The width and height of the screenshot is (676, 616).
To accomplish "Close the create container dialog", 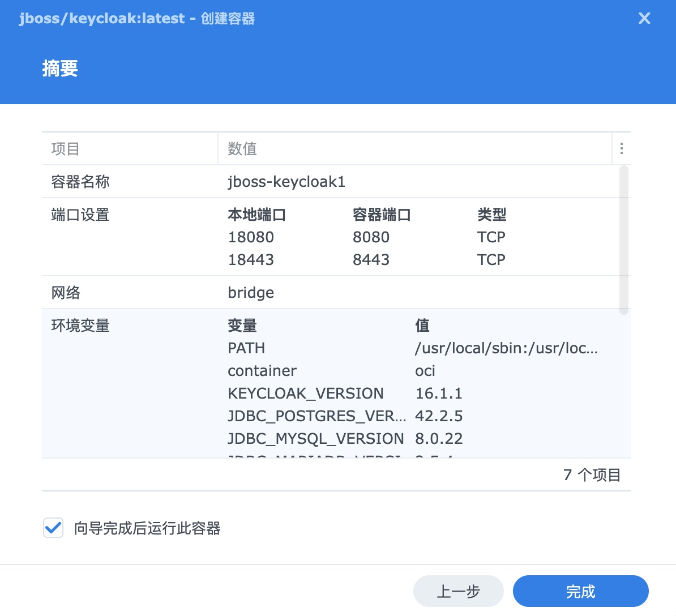I will coord(644,18).
